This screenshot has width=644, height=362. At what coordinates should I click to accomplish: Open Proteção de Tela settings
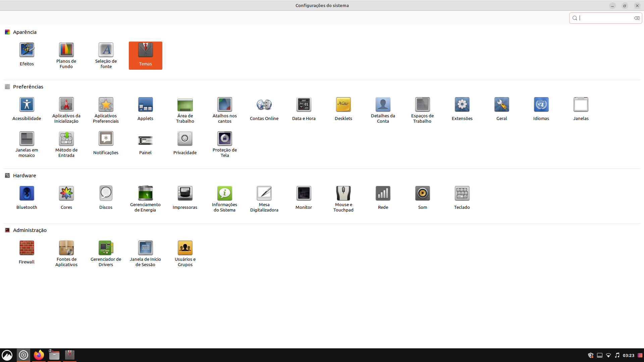(224, 144)
